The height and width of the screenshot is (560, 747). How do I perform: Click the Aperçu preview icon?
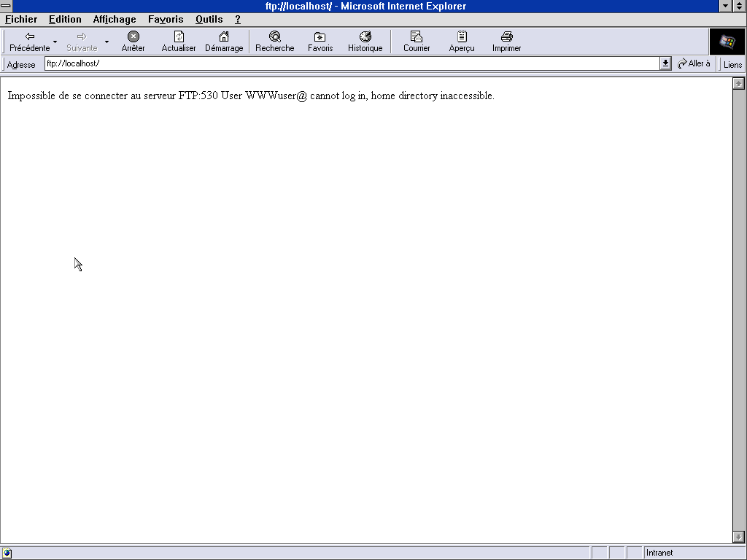[x=462, y=36]
